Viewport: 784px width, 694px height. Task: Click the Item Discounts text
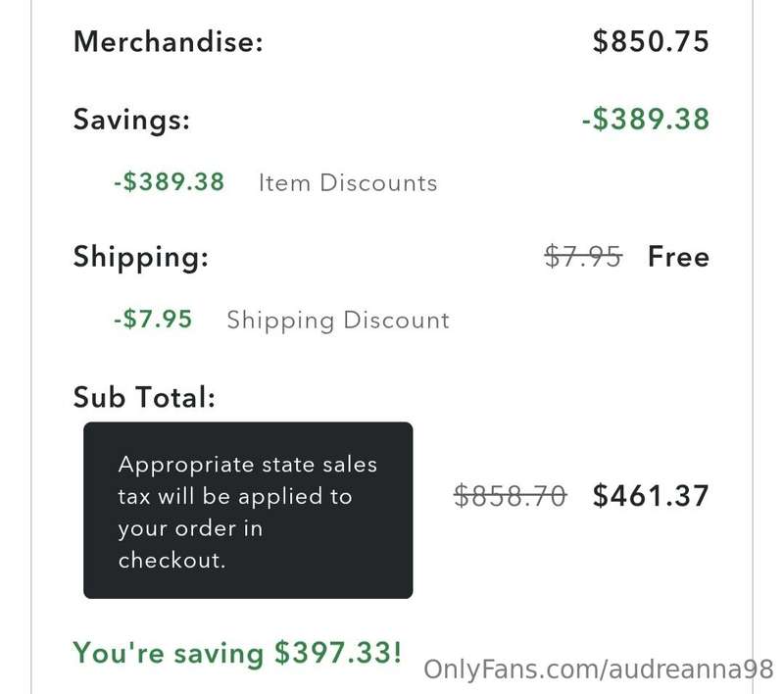point(348,183)
